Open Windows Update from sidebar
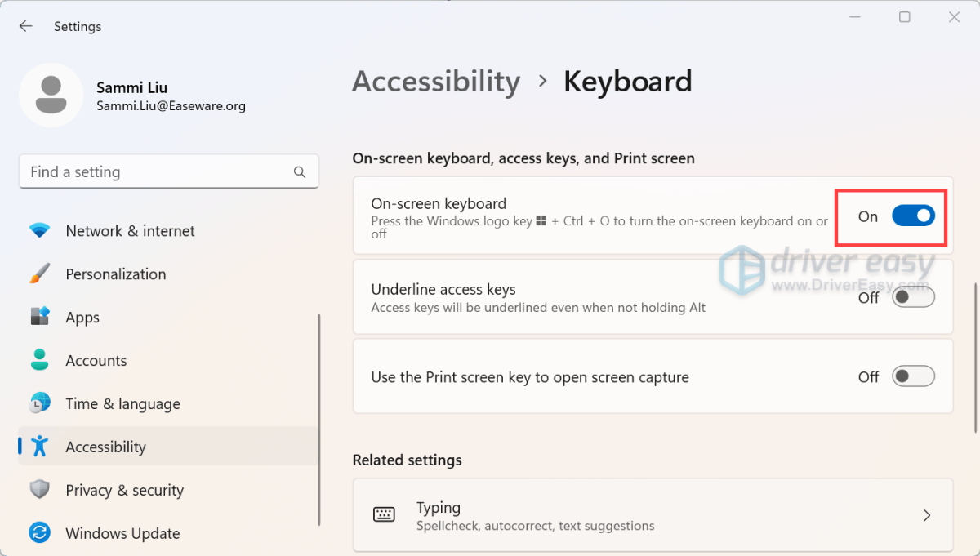The height and width of the screenshot is (556, 980). (122, 533)
